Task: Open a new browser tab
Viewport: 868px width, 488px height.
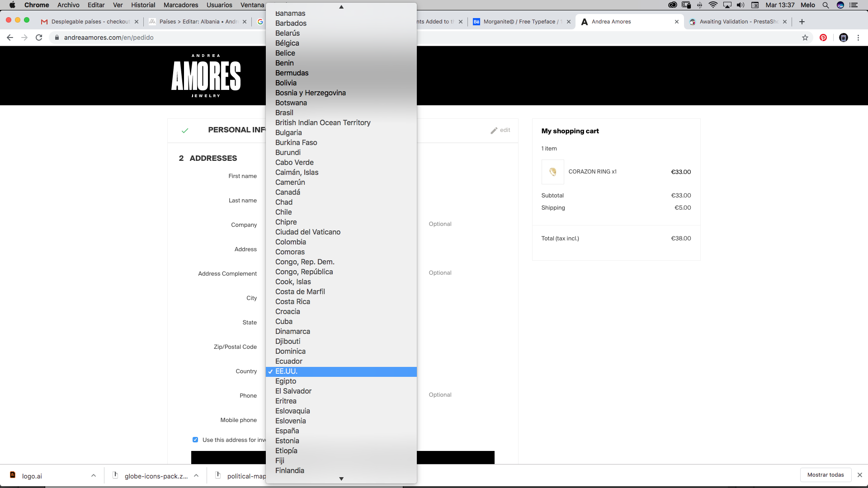Action: click(x=802, y=22)
